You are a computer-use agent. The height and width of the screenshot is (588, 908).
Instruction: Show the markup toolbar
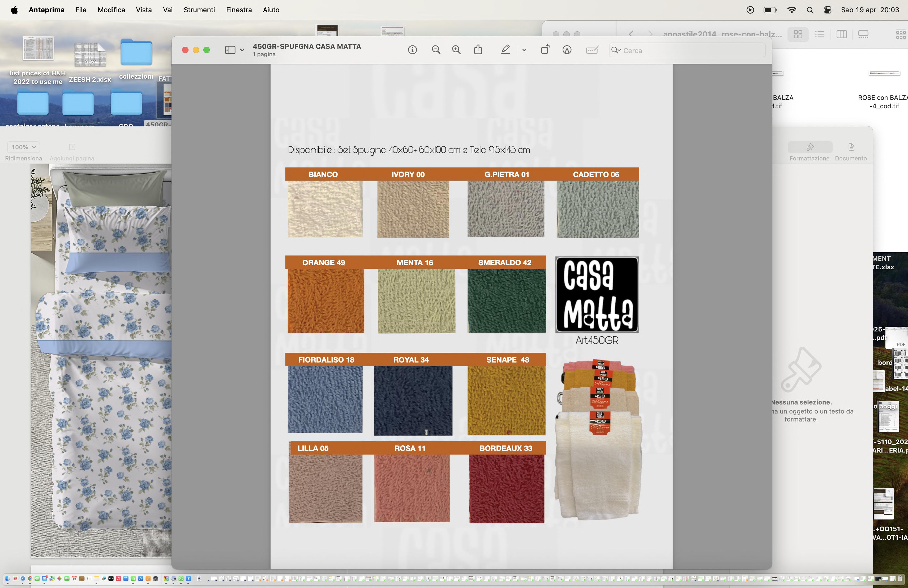tap(567, 50)
